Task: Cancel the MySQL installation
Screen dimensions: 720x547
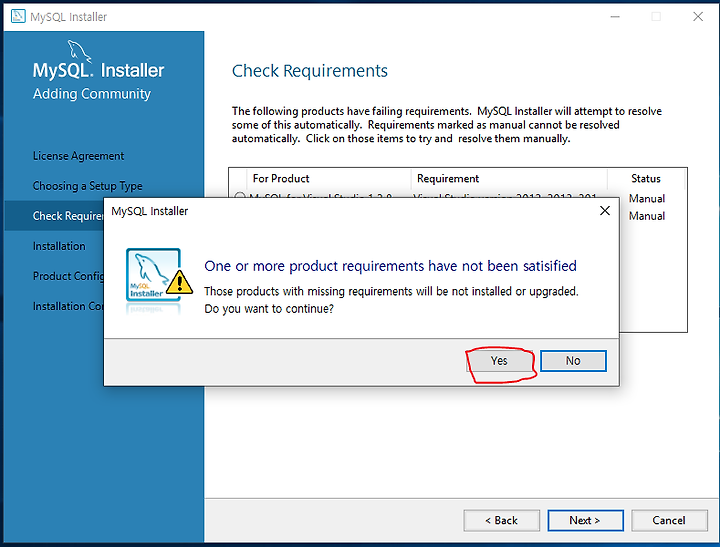Action: pos(669,520)
